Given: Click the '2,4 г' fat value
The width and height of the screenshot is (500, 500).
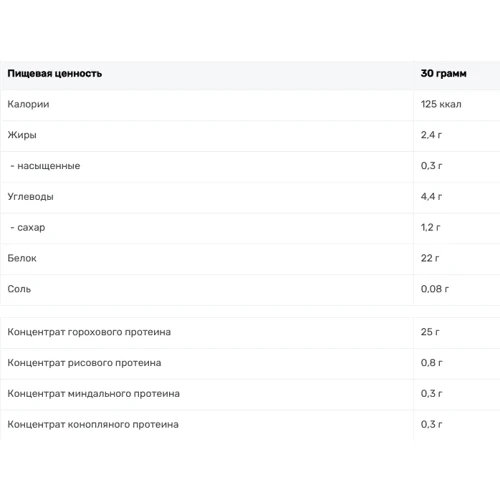Looking at the screenshot, I should pos(431,135).
